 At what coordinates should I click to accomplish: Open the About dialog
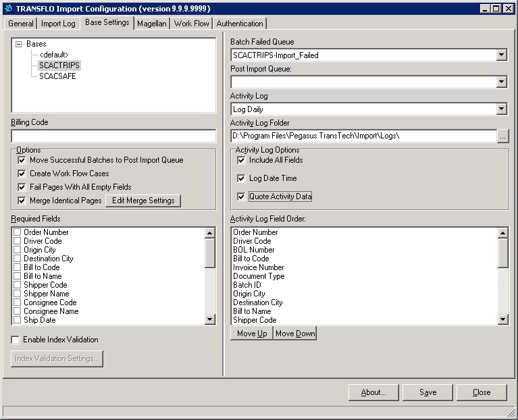(x=373, y=392)
